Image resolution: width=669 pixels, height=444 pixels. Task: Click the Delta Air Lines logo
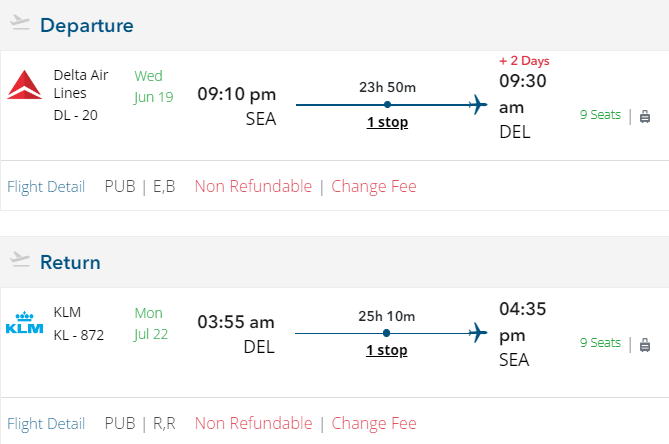(x=25, y=86)
